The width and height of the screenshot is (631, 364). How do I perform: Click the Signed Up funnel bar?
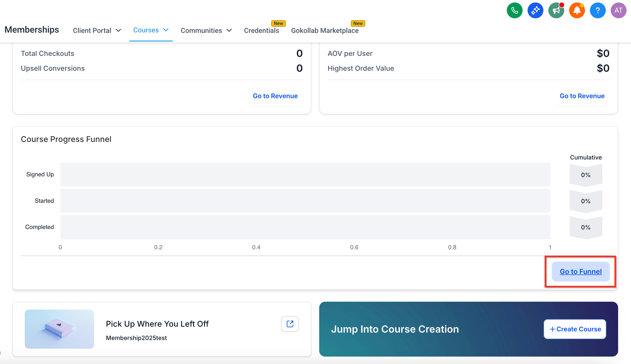pyautogui.click(x=305, y=175)
